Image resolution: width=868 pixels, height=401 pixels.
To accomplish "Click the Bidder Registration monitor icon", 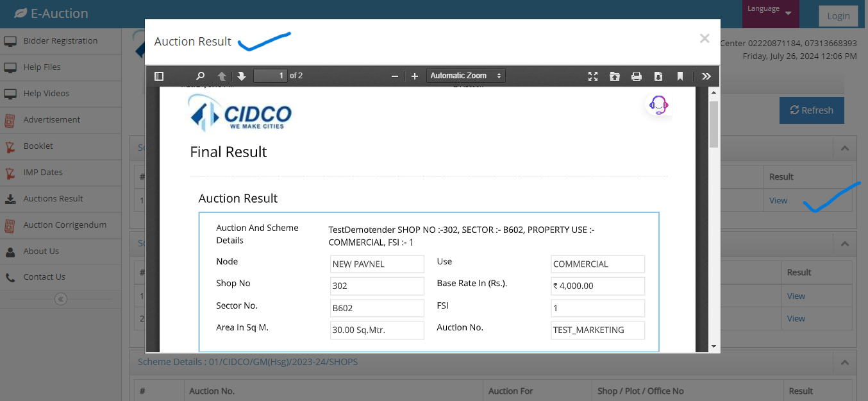I will click(x=10, y=42).
